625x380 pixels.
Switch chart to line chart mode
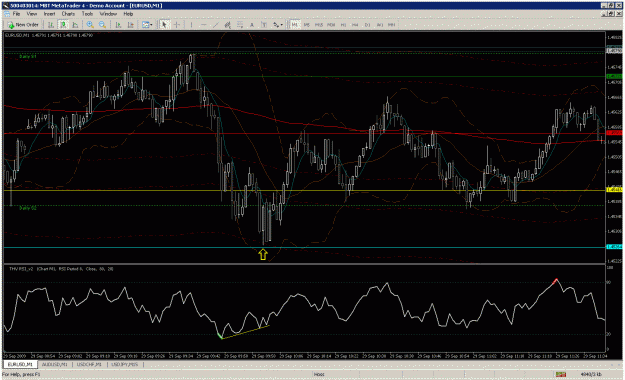click(x=75, y=25)
